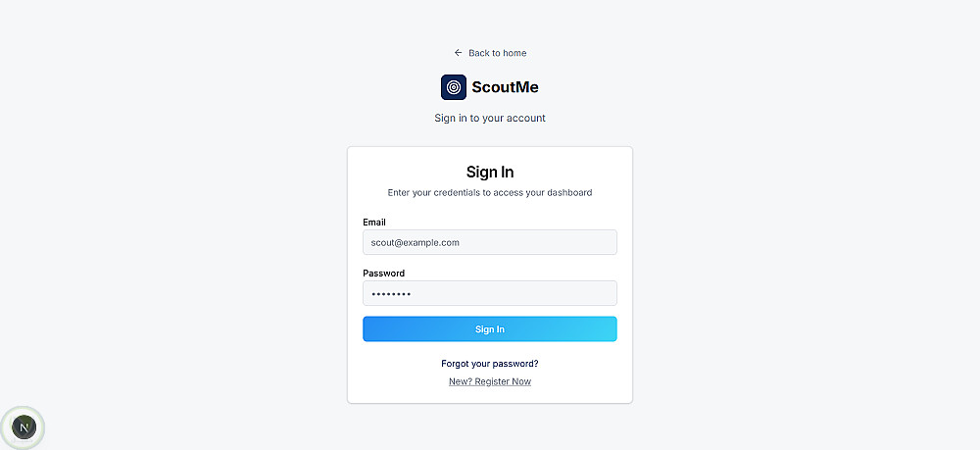Open the Next.js dev tools indicator
The width and height of the screenshot is (980, 450).
24,426
